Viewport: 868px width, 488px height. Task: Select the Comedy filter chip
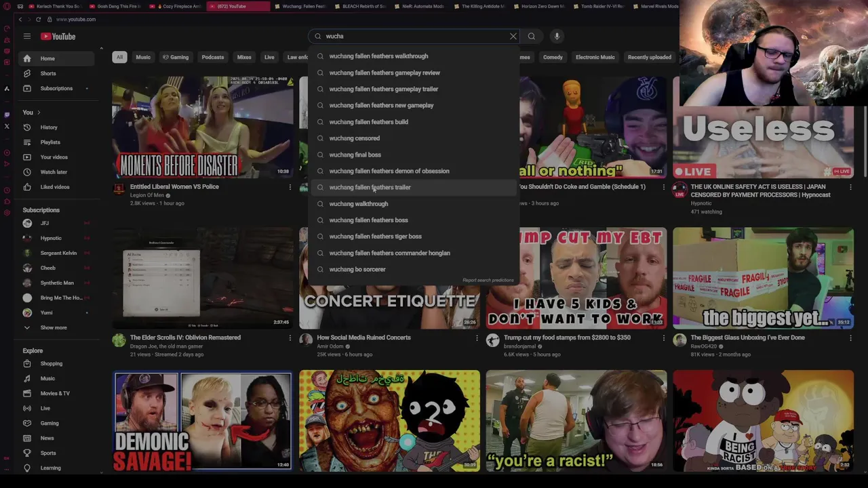[553, 57]
